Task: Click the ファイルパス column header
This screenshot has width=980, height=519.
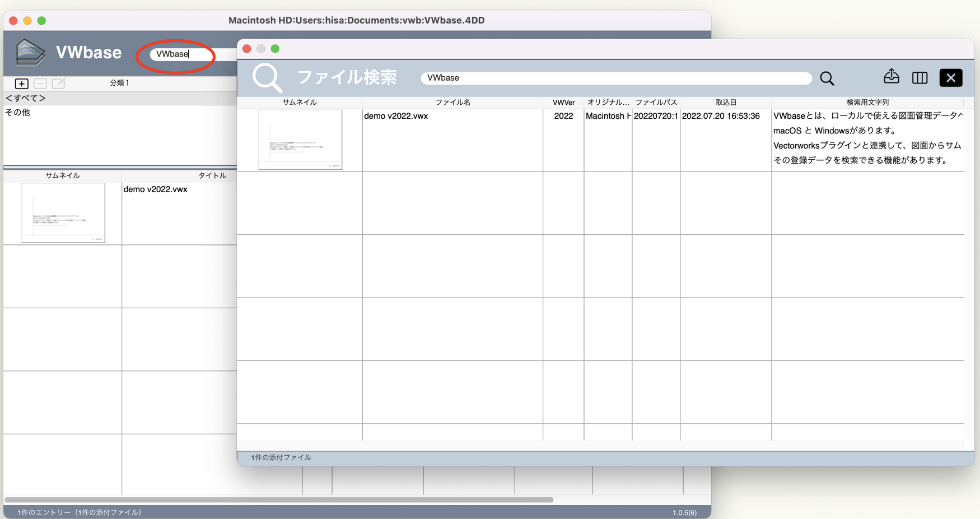Action: click(656, 103)
